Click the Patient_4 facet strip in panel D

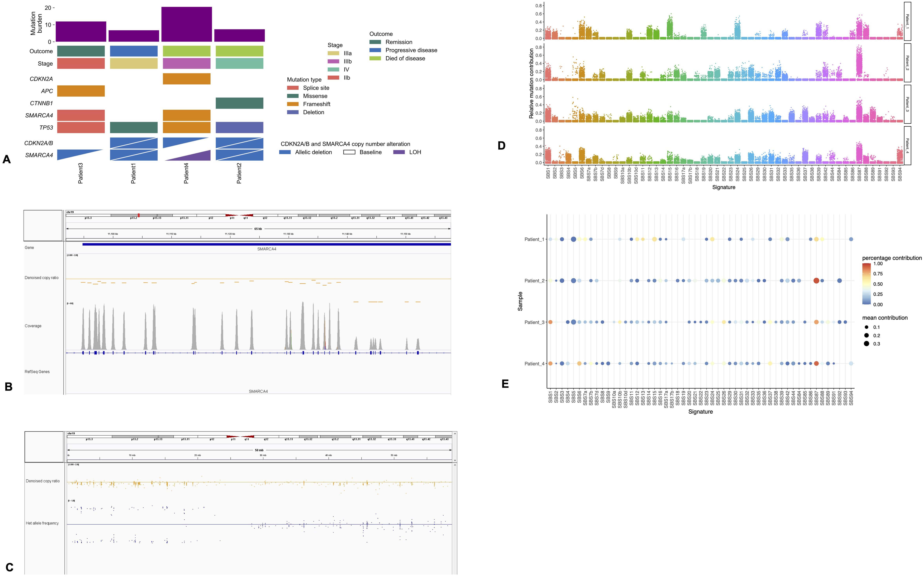point(907,146)
